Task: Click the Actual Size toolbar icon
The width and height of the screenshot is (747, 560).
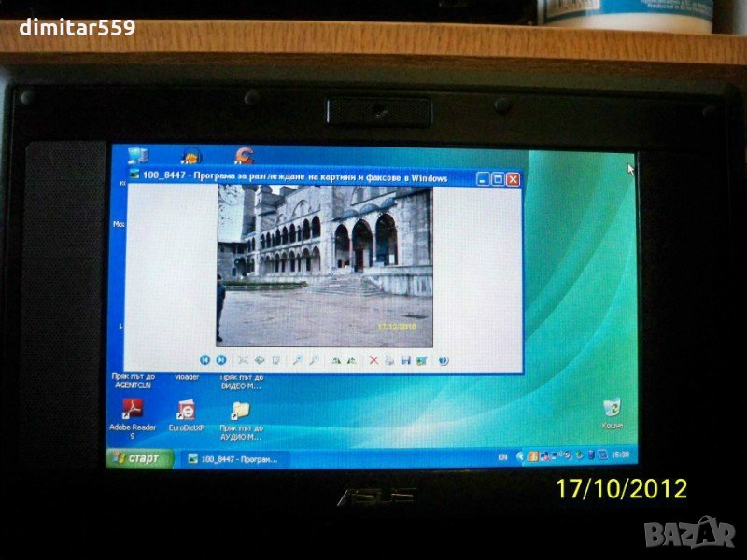Action: pos(260,359)
